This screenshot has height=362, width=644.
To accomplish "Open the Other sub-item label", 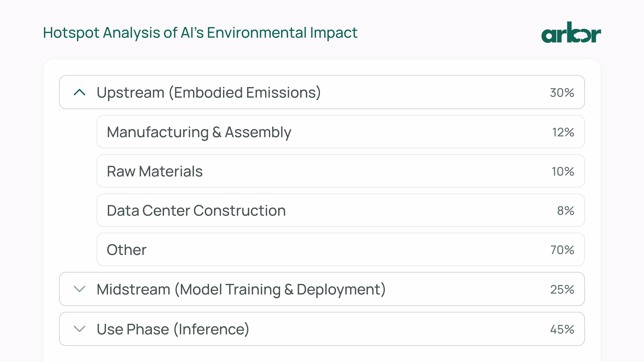I will [x=126, y=250].
